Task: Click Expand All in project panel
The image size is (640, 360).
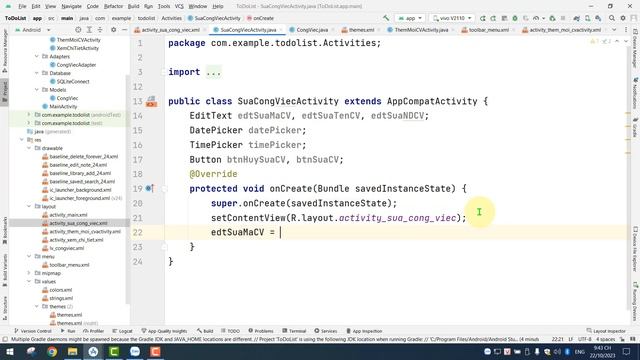Action: pos(89,30)
